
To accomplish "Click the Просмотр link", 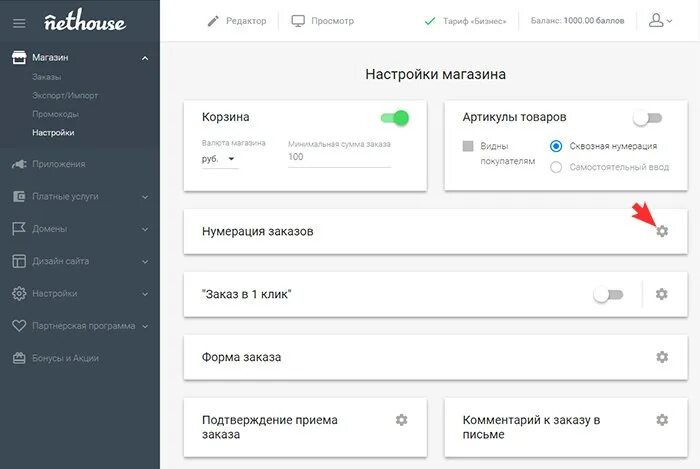I will [x=333, y=21].
